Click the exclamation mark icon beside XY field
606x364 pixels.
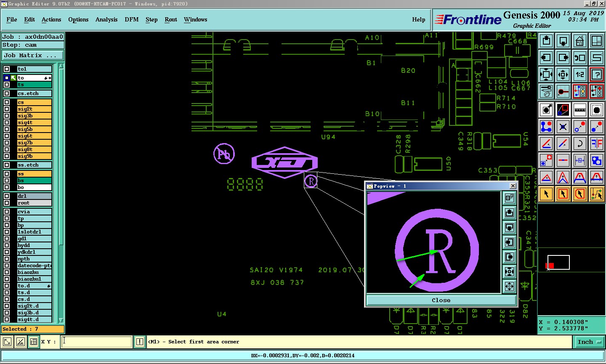coord(140,342)
